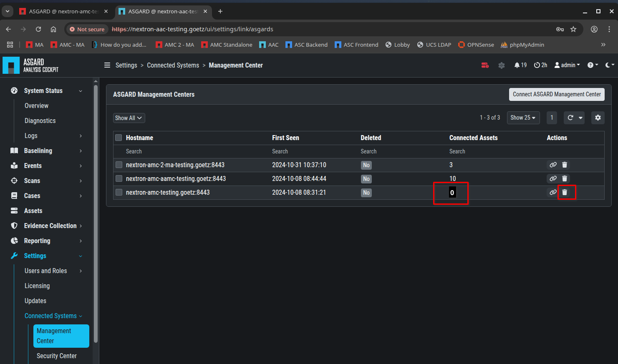
Task: Click Connected Systems breadcrumb link
Action: point(173,65)
